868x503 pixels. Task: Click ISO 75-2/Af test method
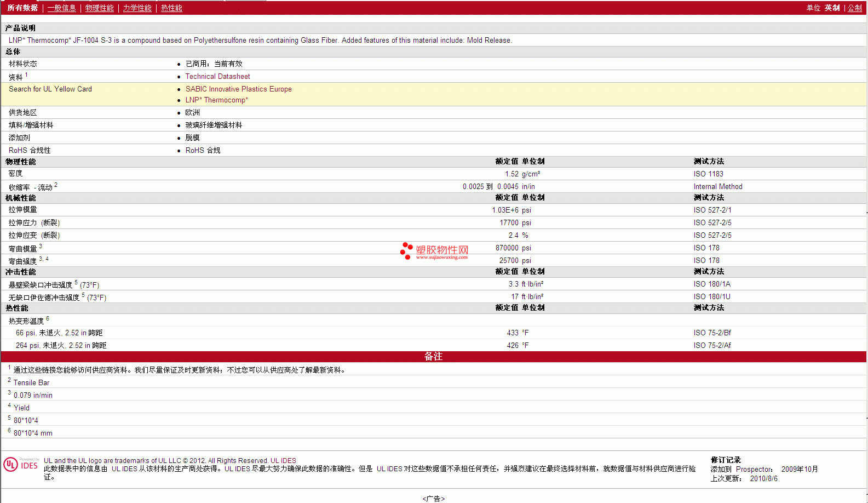click(x=712, y=345)
